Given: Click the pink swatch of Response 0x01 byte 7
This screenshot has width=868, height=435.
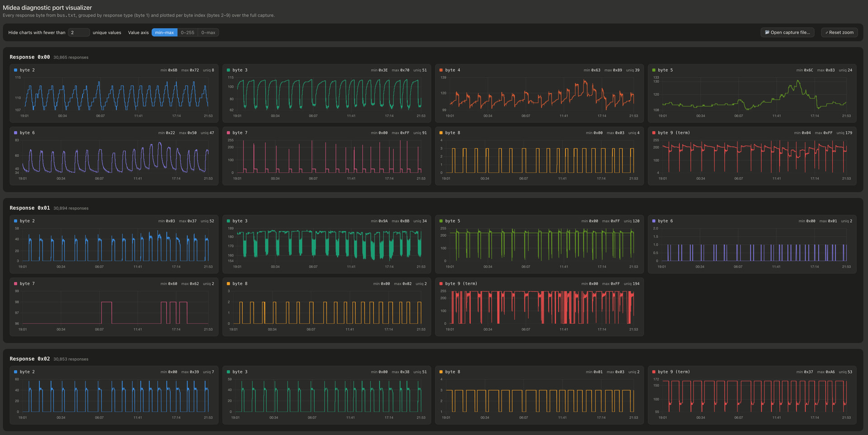Looking at the screenshot, I should point(16,284).
